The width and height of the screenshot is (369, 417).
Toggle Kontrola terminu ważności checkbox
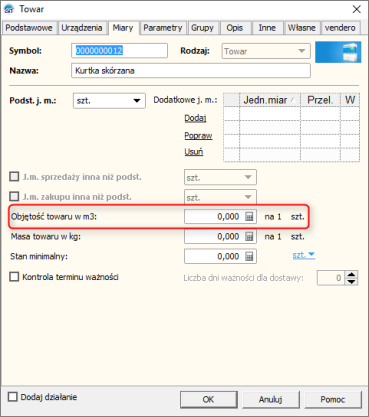pyautogui.click(x=14, y=277)
